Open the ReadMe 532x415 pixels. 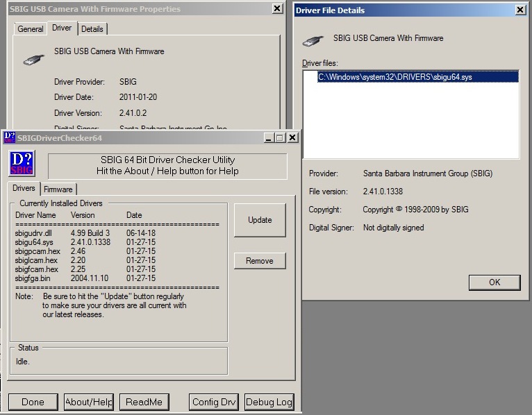tap(144, 402)
